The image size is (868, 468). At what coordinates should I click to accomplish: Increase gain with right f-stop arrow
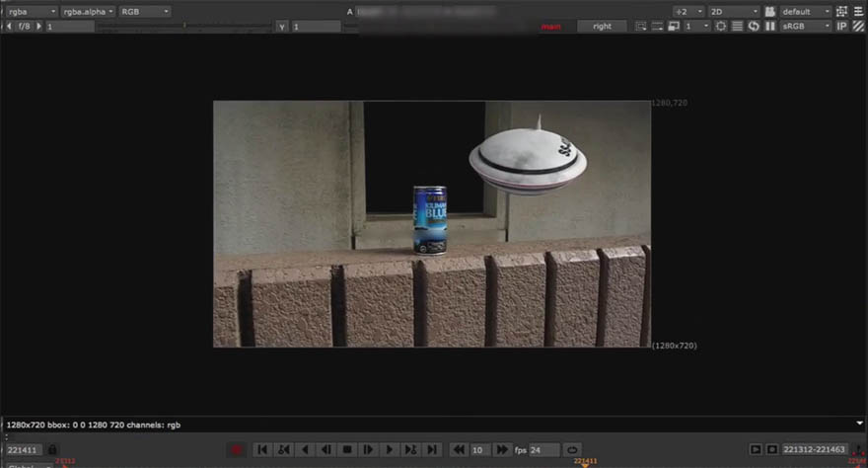[38, 26]
